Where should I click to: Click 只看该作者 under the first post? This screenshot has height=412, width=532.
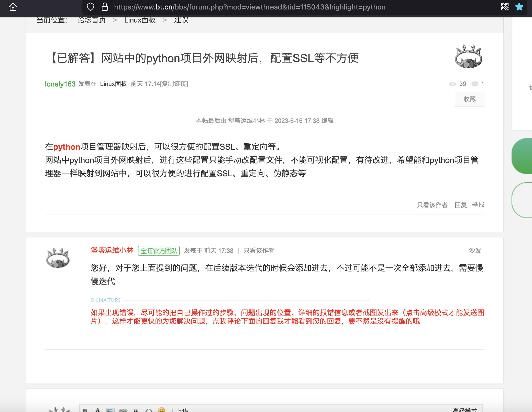432,205
